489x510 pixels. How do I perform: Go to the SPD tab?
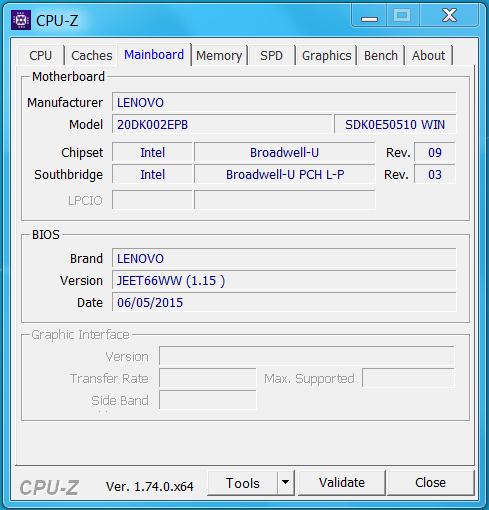pos(272,55)
